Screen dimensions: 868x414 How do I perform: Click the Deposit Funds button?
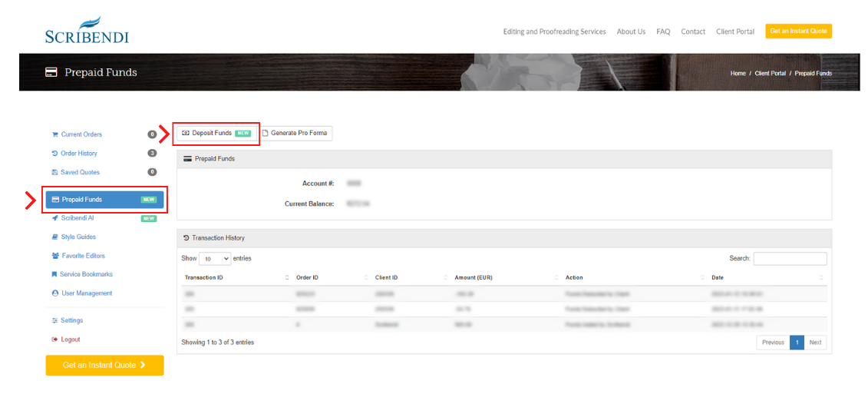coord(216,133)
